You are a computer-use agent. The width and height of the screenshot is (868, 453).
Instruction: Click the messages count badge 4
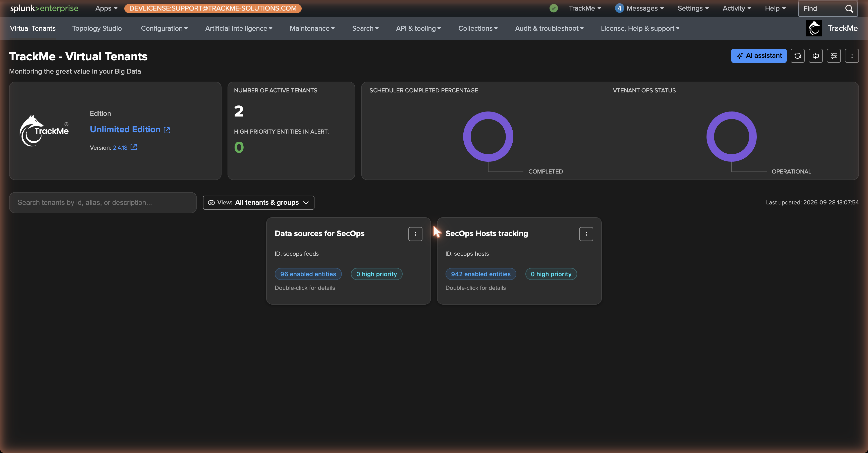coord(619,9)
